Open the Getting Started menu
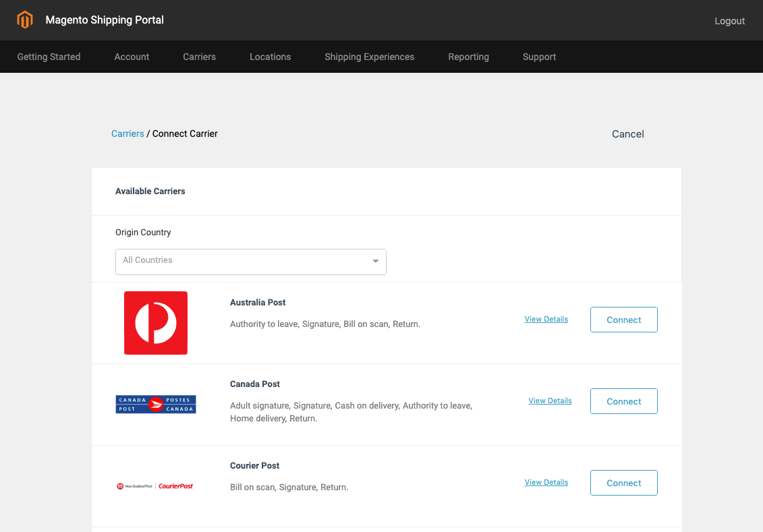This screenshot has height=532, width=763. tap(49, 57)
